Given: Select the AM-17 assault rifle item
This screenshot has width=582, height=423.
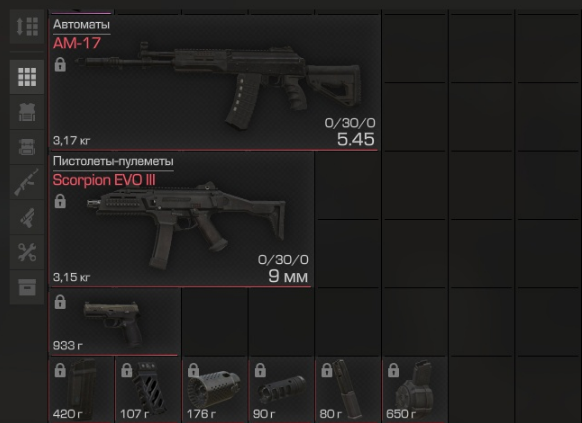Looking at the screenshot, I should 215,83.
